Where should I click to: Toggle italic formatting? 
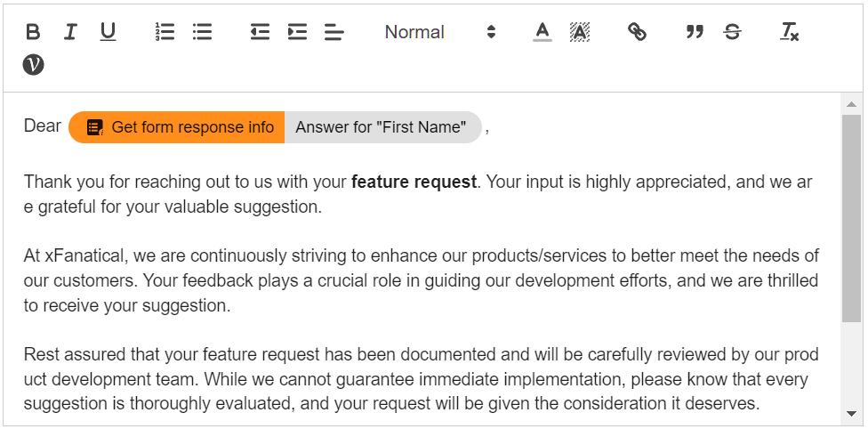click(x=70, y=32)
